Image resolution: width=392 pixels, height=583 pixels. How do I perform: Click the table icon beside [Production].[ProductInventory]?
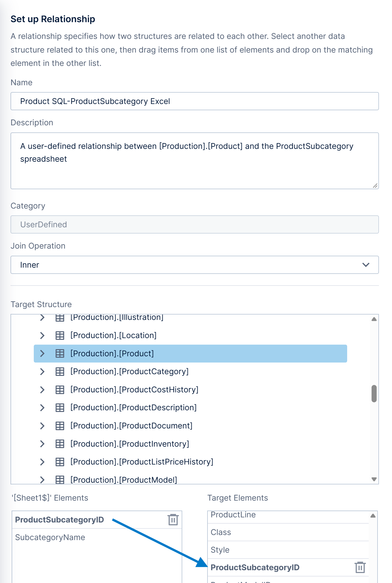point(60,444)
